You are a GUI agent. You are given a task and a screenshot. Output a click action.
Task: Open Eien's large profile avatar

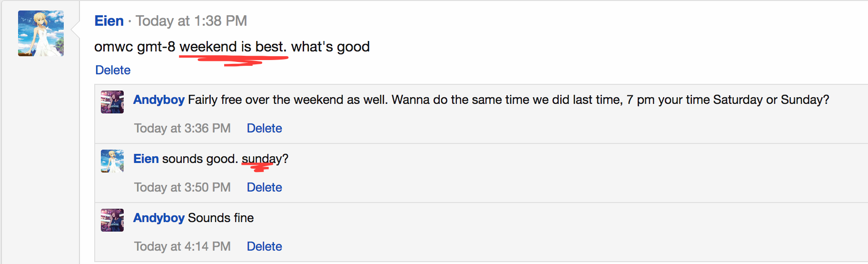tap(41, 33)
